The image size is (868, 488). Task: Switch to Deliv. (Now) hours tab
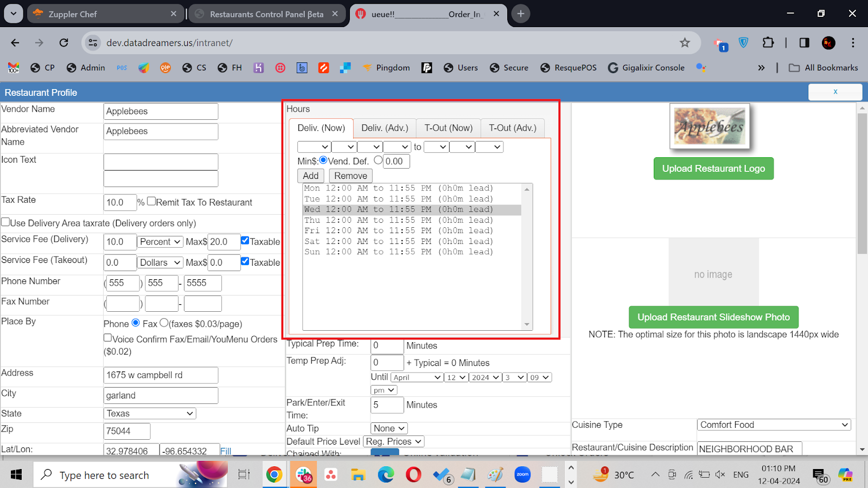tap(321, 128)
